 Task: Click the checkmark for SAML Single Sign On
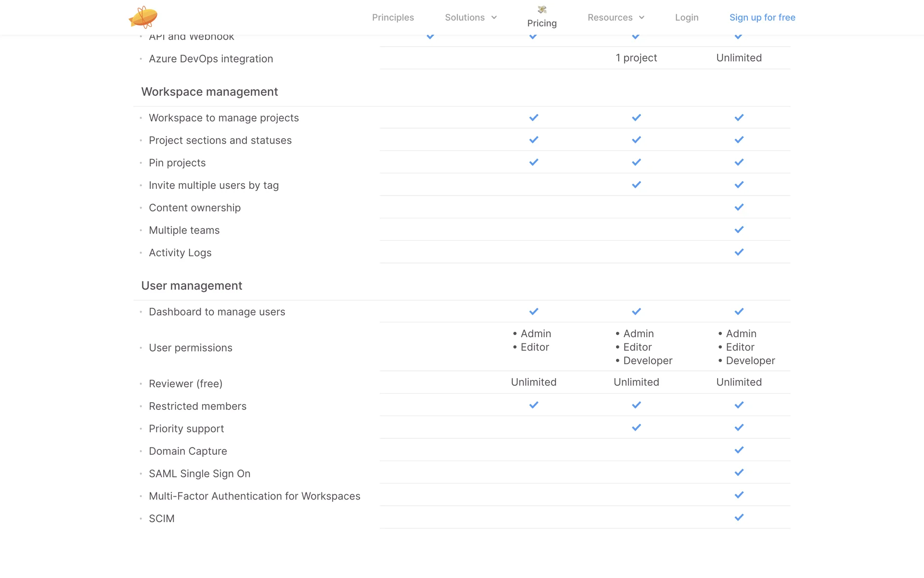tap(739, 473)
